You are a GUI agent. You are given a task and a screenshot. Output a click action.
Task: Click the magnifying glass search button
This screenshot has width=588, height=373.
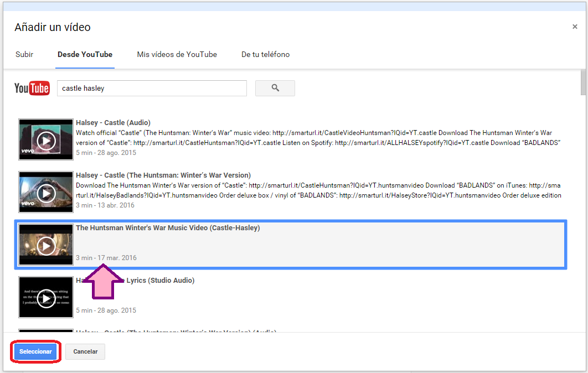(x=275, y=88)
